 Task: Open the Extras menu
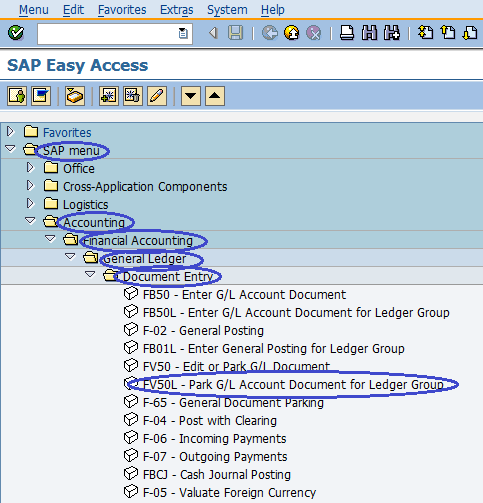(x=177, y=10)
